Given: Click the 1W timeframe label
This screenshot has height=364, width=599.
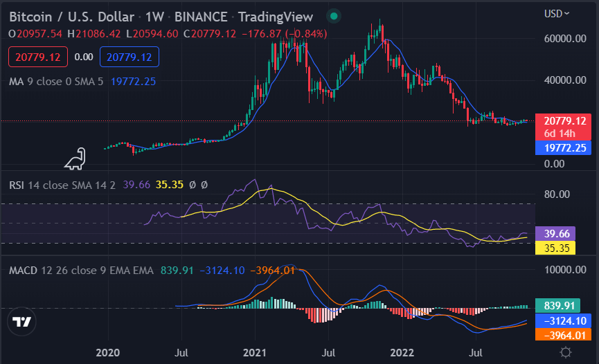Looking at the screenshot, I should (154, 17).
